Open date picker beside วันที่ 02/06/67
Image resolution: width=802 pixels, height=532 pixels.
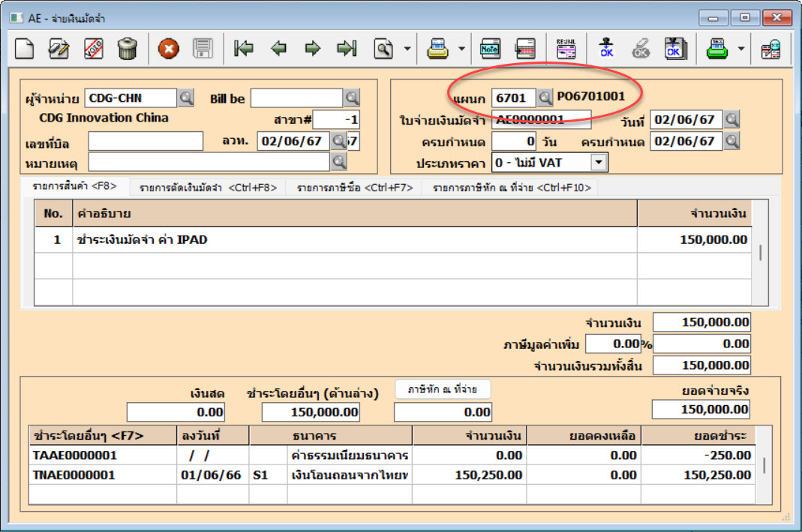(732, 120)
